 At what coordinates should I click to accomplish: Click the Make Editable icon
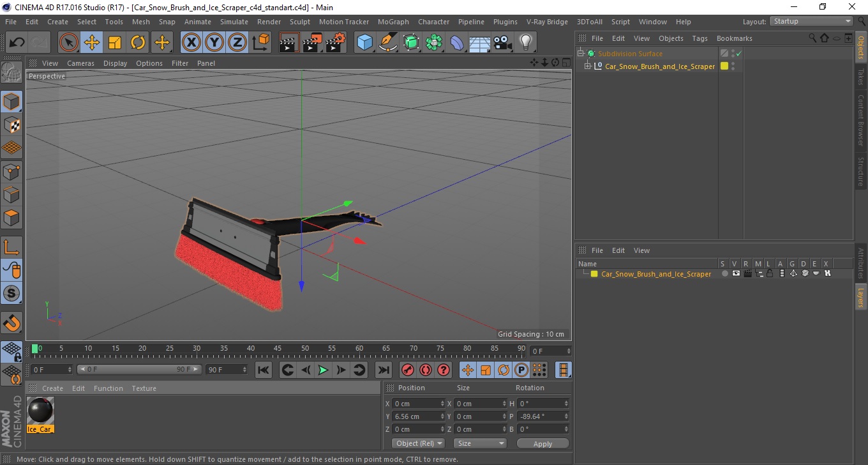click(x=11, y=73)
